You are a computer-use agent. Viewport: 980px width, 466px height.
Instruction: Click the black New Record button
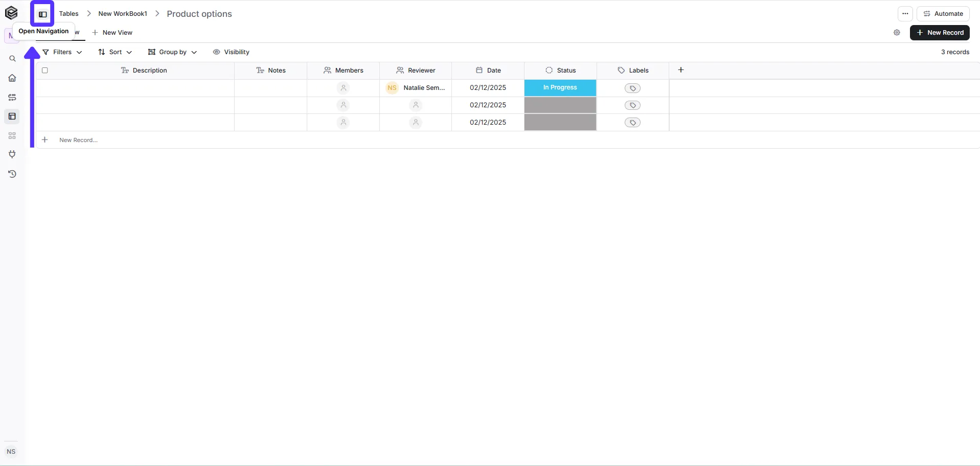click(940, 32)
